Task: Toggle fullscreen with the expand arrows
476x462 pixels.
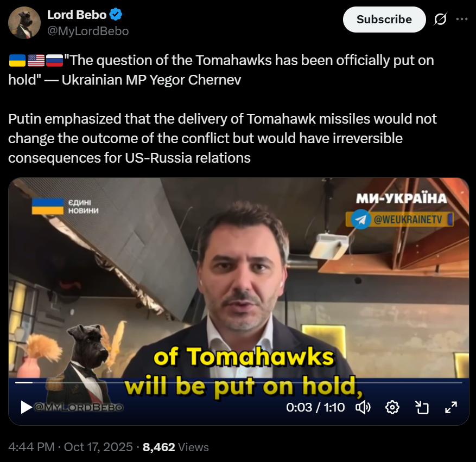Action: [x=451, y=407]
